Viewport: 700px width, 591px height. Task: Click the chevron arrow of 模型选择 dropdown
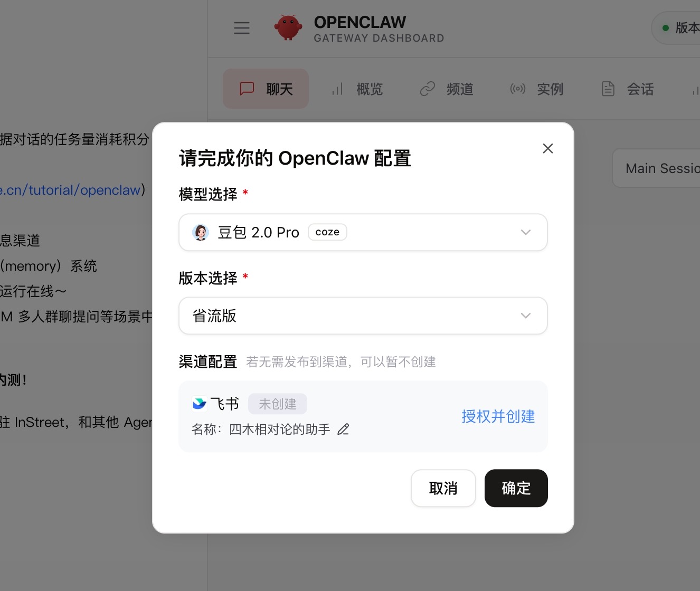tap(526, 232)
